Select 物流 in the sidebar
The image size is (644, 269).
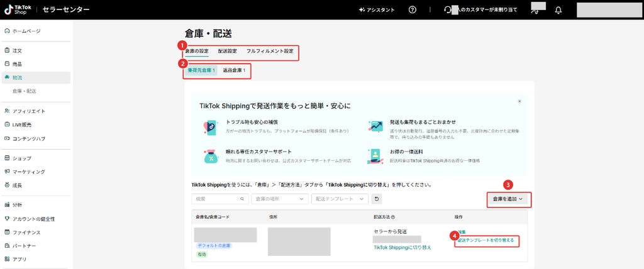pyautogui.click(x=36, y=77)
